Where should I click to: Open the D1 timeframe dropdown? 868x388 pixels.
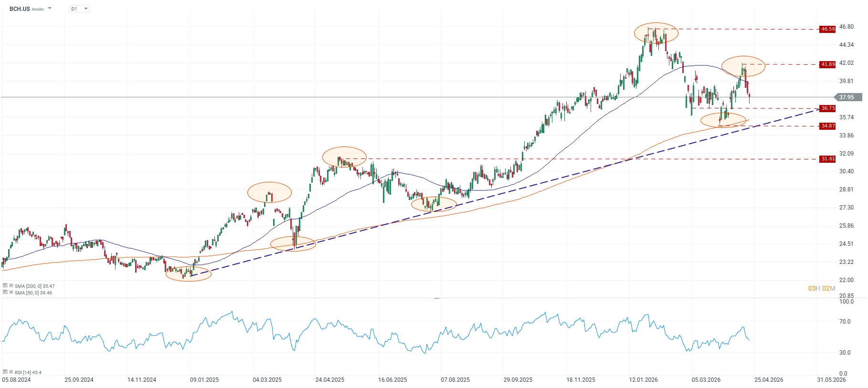[x=79, y=9]
